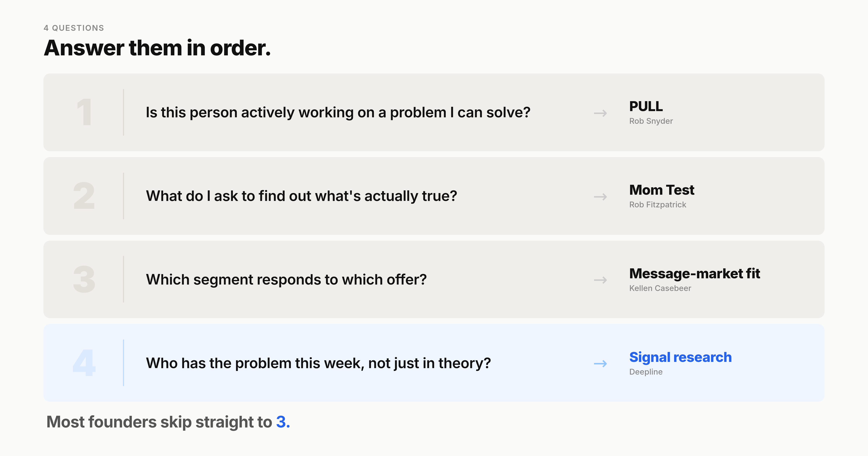Click the author name Rob Fitzpatrick
Image resolution: width=868 pixels, height=456 pixels.
click(658, 205)
